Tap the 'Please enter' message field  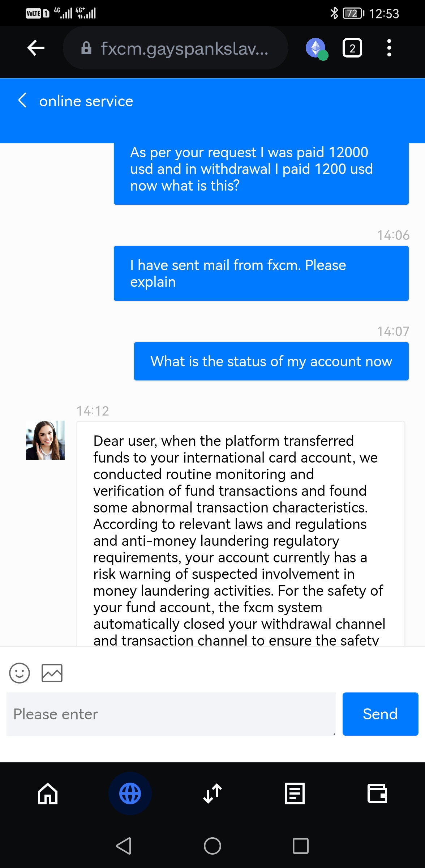coord(171,714)
